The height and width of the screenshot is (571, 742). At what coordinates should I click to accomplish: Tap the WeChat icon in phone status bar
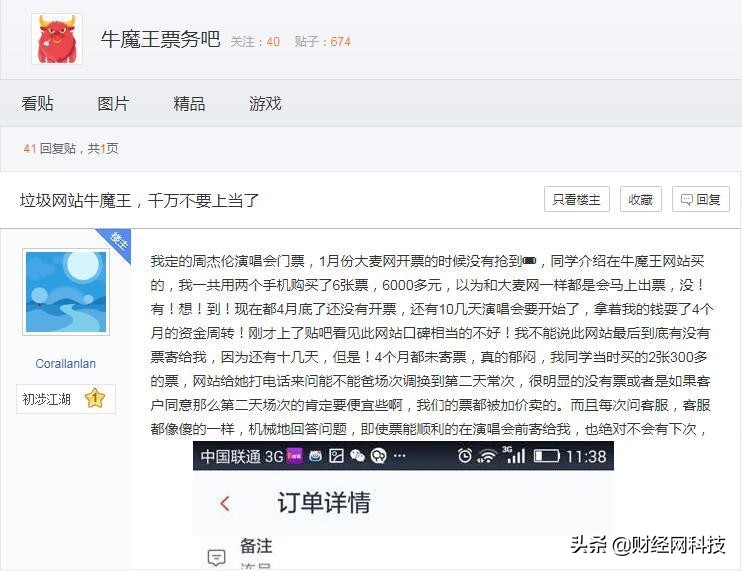[357, 456]
